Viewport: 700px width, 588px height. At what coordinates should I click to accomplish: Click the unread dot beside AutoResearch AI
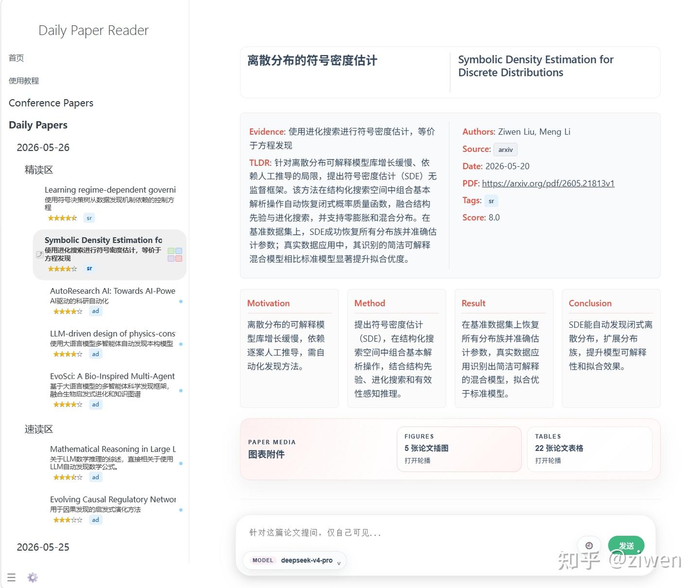181,302
